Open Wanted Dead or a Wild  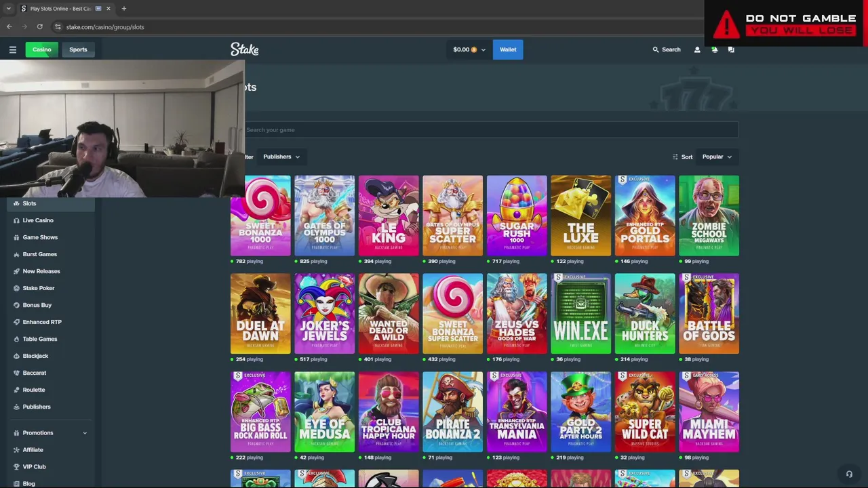[x=389, y=314]
